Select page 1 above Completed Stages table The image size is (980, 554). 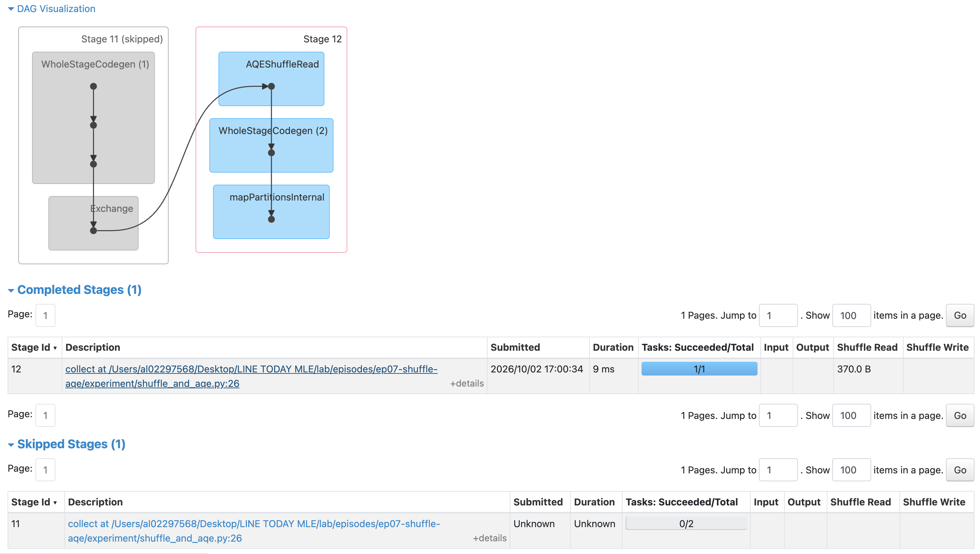45,315
